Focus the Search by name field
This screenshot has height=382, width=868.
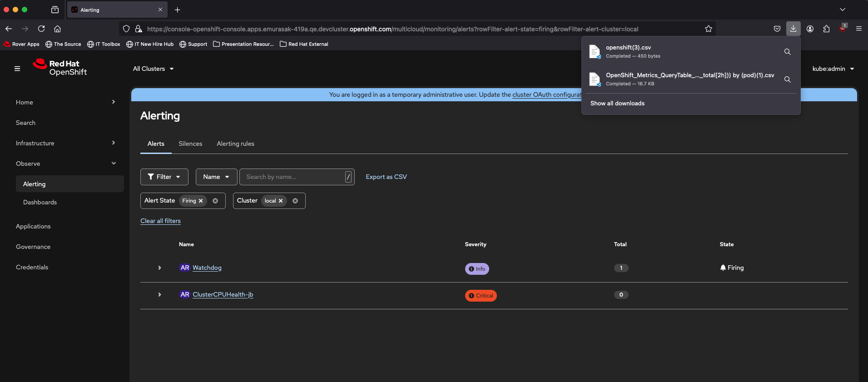[297, 177]
